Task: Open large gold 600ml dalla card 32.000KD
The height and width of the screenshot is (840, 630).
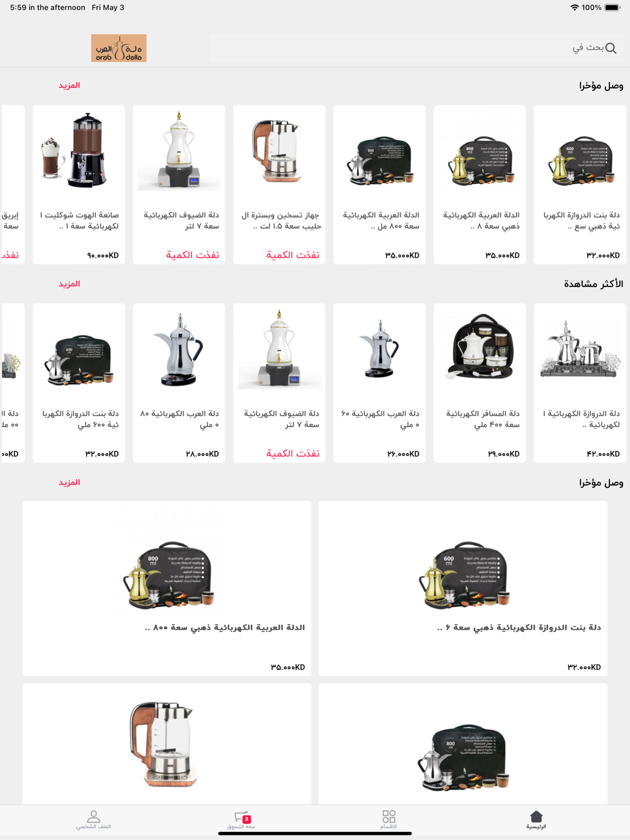Action: [463, 588]
